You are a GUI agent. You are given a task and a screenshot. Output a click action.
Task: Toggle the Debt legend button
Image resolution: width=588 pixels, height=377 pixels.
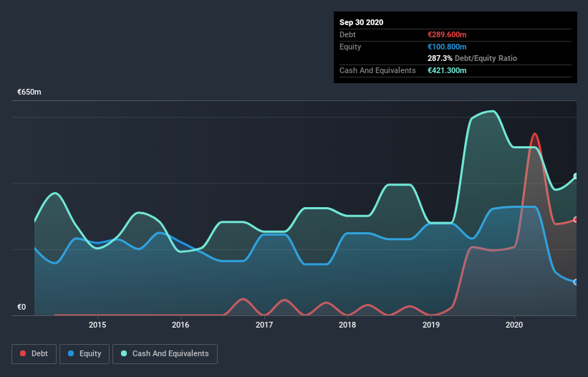click(x=34, y=354)
